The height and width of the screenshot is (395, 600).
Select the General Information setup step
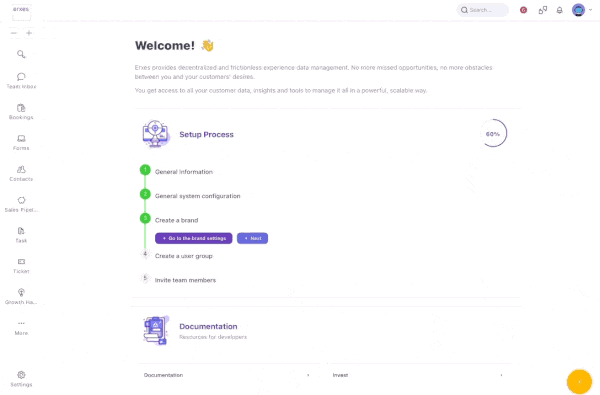(184, 172)
